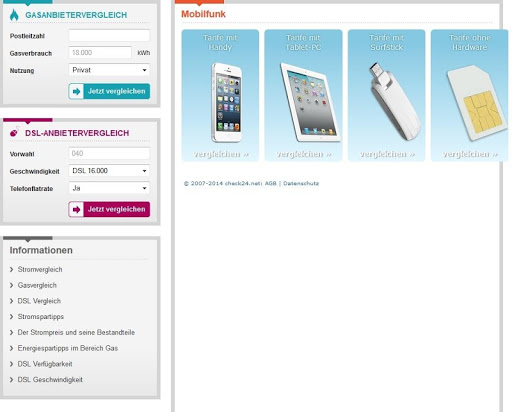
Task: Select the tablet image for Tarife mit Tablet-PC
Action: (310, 102)
